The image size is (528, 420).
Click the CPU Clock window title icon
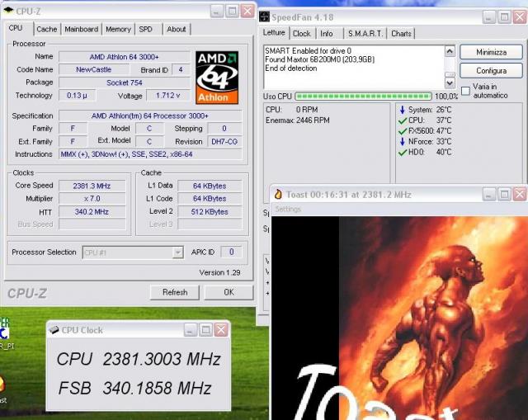[x=54, y=330]
